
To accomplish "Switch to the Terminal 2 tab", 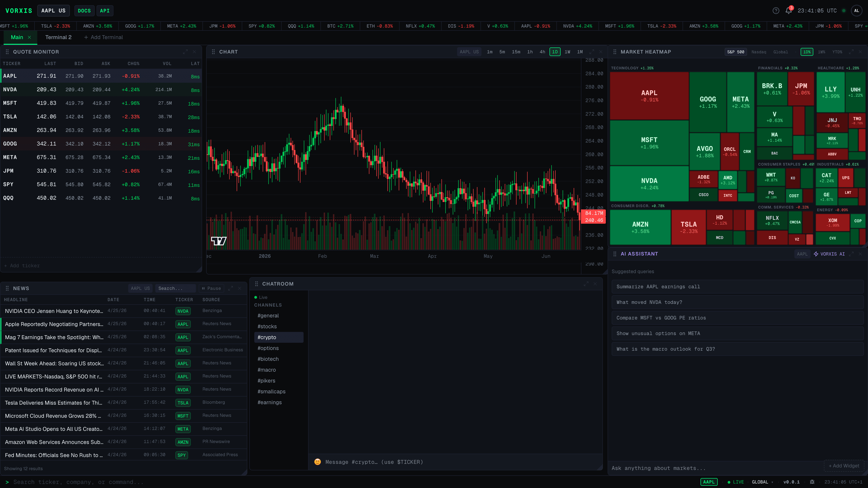I will [58, 37].
